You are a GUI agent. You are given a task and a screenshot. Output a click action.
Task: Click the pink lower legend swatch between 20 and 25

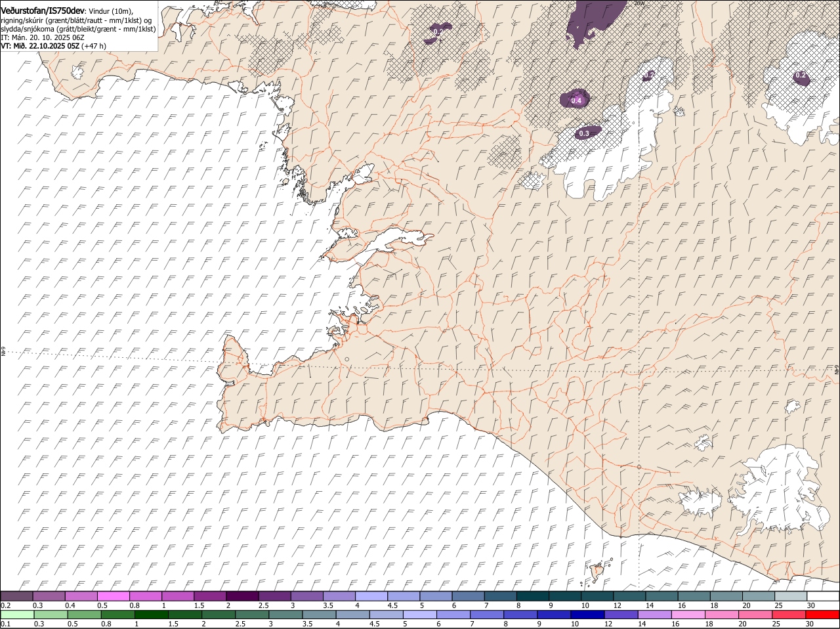[754, 615]
